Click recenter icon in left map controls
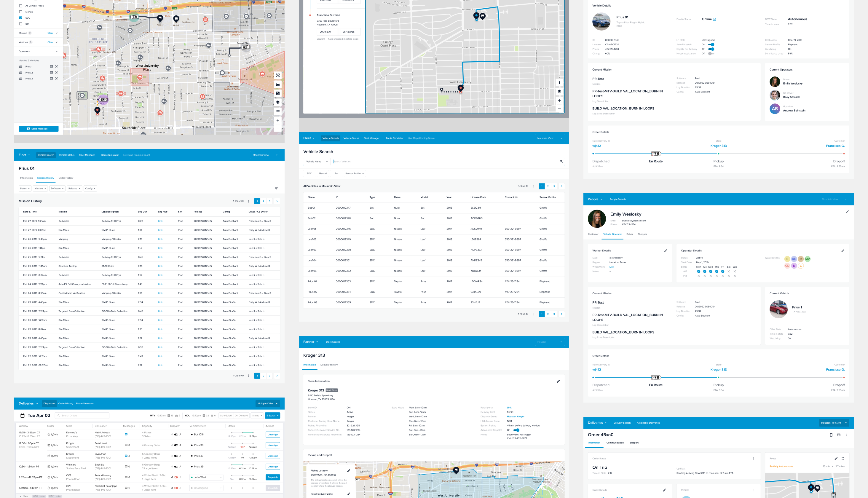This screenshot has height=498, width=868. [278, 75]
